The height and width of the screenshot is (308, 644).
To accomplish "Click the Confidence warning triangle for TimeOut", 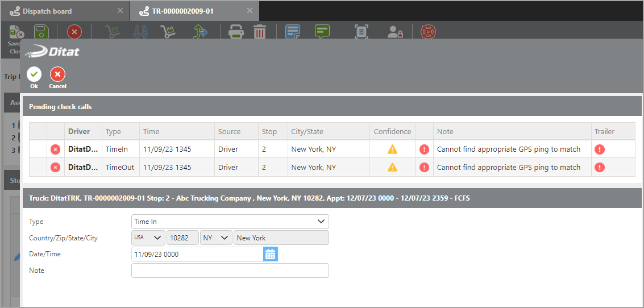I will [x=392, y=168].
